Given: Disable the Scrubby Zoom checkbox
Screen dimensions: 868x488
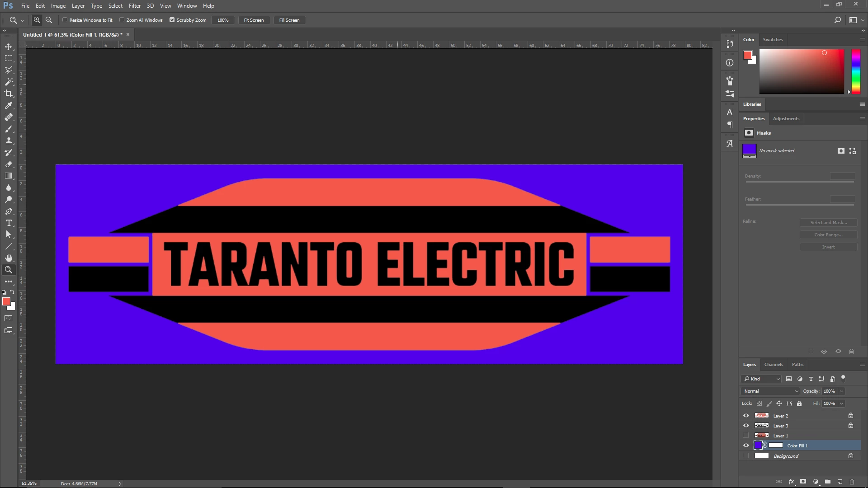Looking at the screenshot, I should pos(172,20).
